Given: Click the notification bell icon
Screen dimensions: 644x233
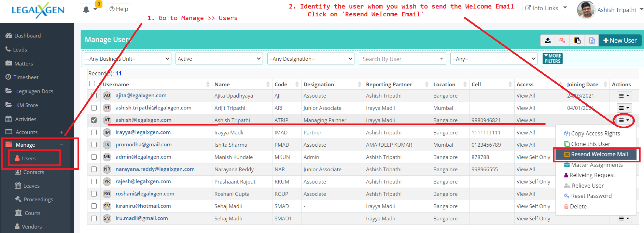Looking at the screenshot, I should click(x=86, y=10).
